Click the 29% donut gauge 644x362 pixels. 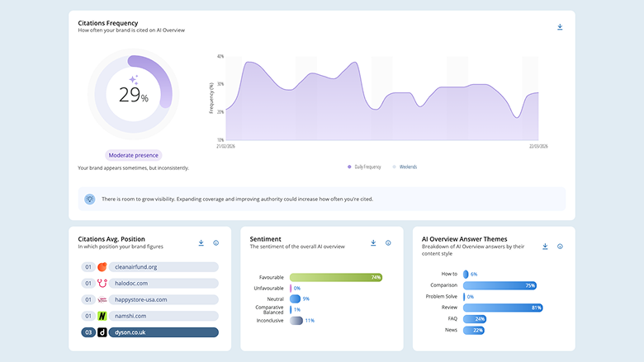pyautogui.click(x=134, y=94)
